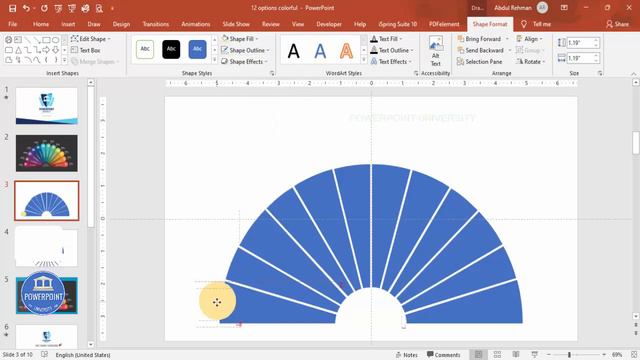The image size is (640, 360).
Task: Start Slide Show from status bar
Action: (x=534, y=355)
